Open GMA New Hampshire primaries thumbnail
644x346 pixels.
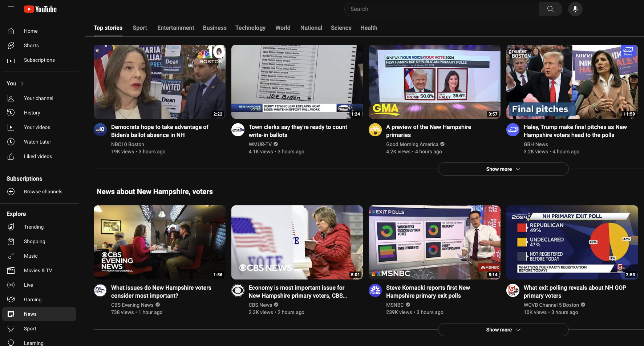[434, 82]
